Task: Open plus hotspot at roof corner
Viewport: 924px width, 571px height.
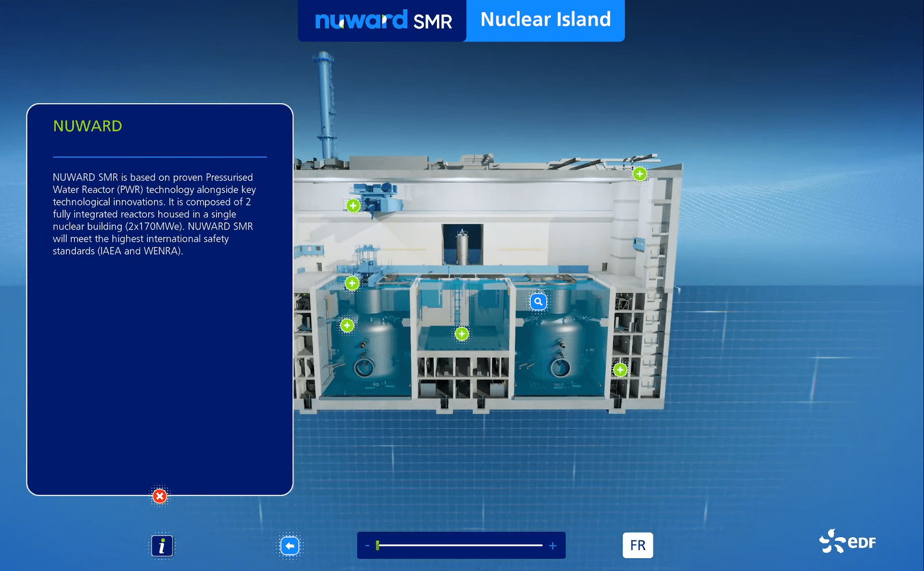Action: [640, 174]
